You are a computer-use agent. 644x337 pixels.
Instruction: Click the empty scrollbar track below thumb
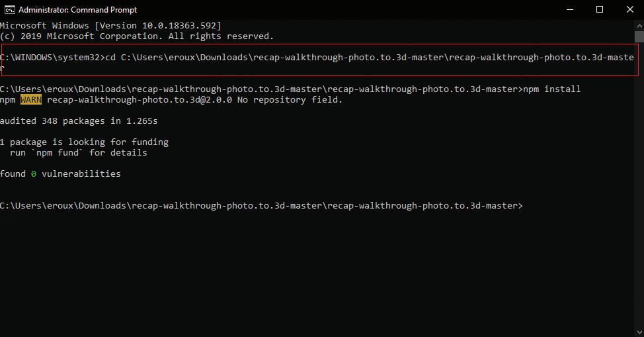click(639, 184)
